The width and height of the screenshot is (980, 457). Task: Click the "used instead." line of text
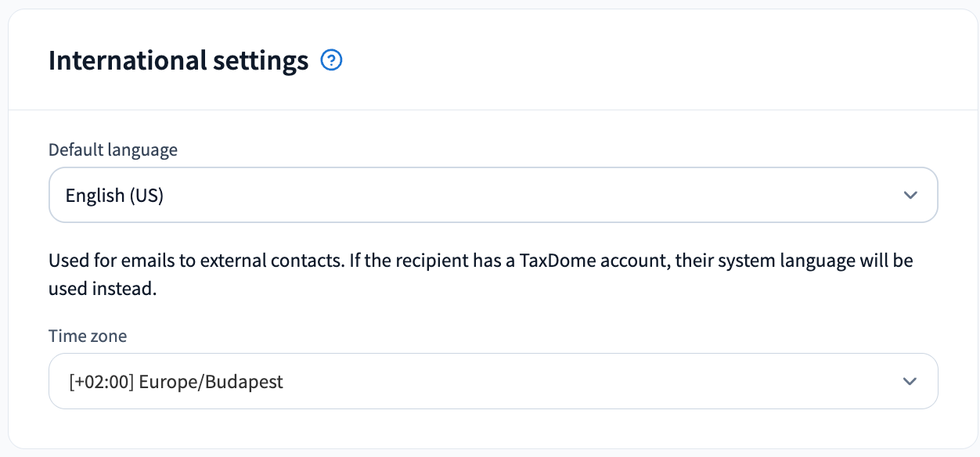(103, 289)
